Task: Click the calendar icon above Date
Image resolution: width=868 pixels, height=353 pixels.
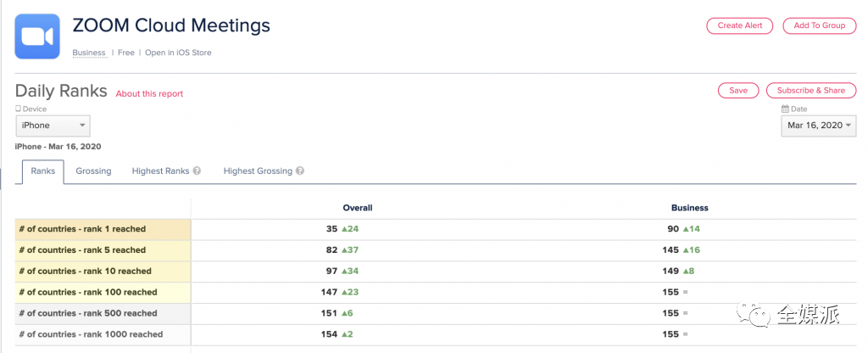Action: click(x=785, y=109)
